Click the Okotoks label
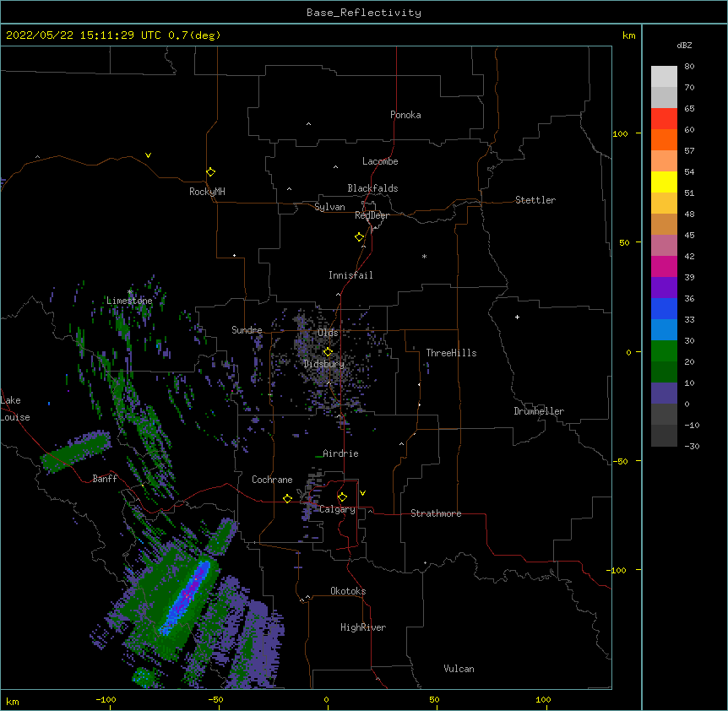The height and width of the screenshot is (711, 728). click(348, 591)
